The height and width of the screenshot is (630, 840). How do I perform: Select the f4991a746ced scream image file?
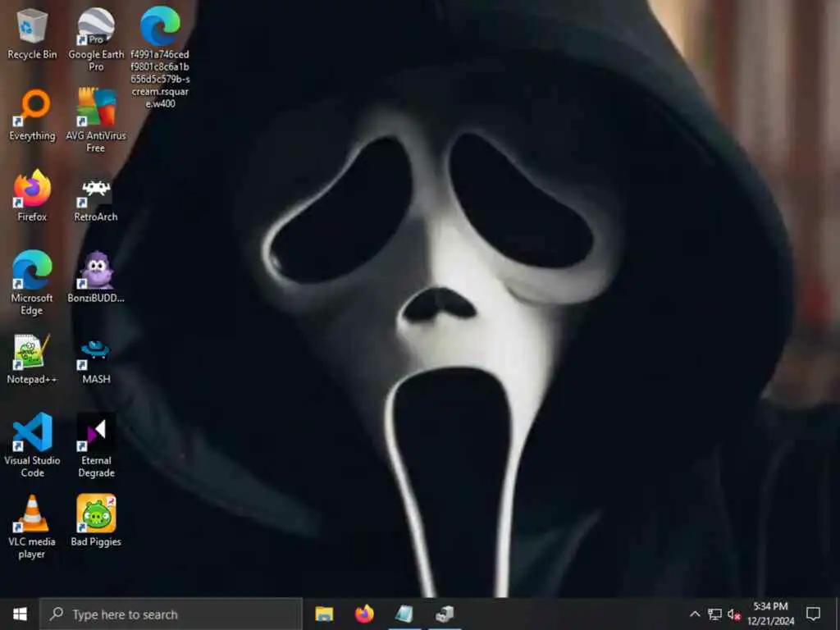[160, 57]
